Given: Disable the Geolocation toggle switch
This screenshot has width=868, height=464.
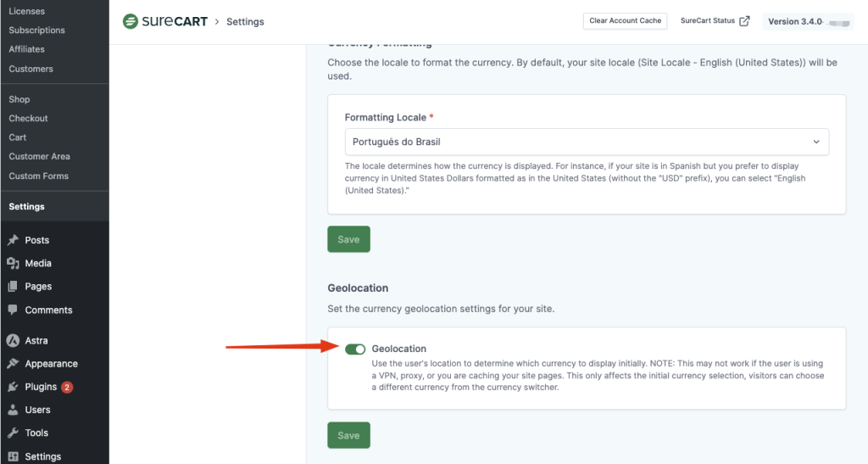Looking at the screenshot, I should (x=355, y=349).
